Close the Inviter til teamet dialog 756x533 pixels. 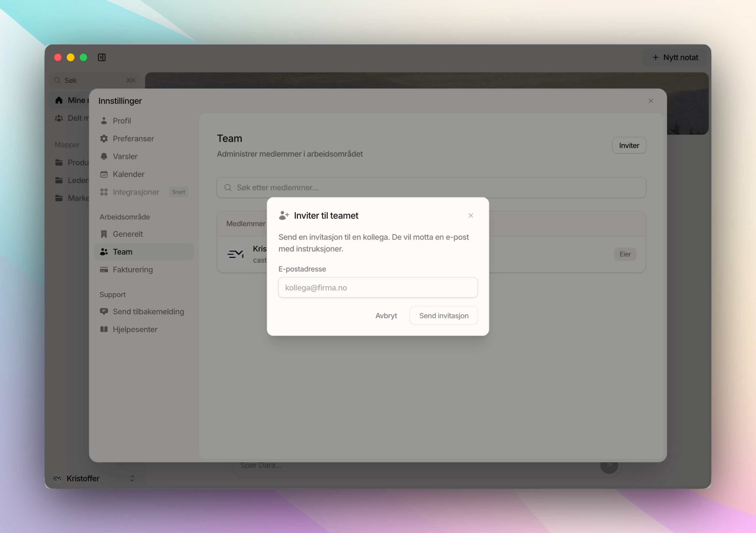click(x=470, y=215)
